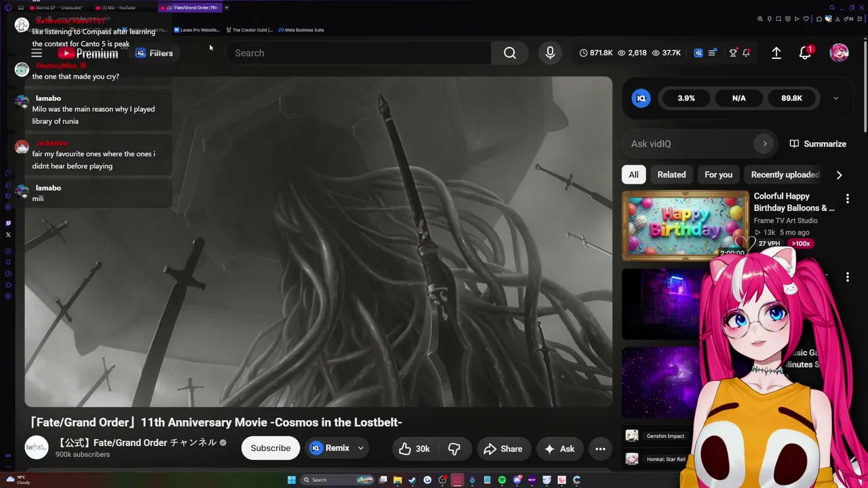Select the For you filter chip
This screenshot has height=488, width=868.
tap(718, 175)
